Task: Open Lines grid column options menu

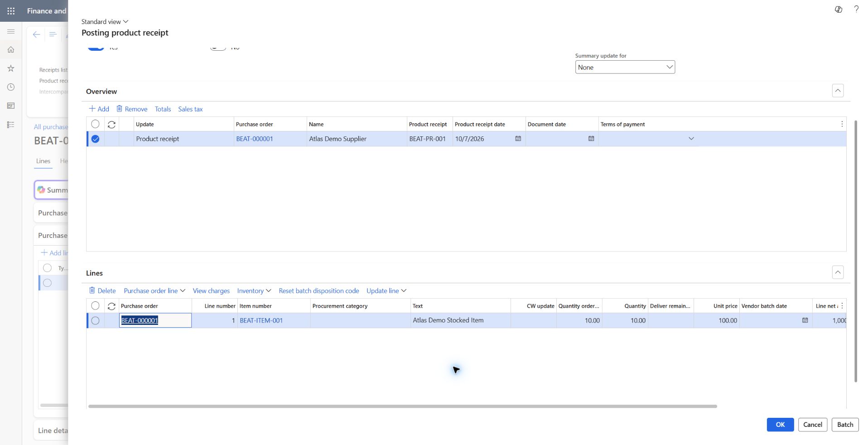Action: click(842, 306)
